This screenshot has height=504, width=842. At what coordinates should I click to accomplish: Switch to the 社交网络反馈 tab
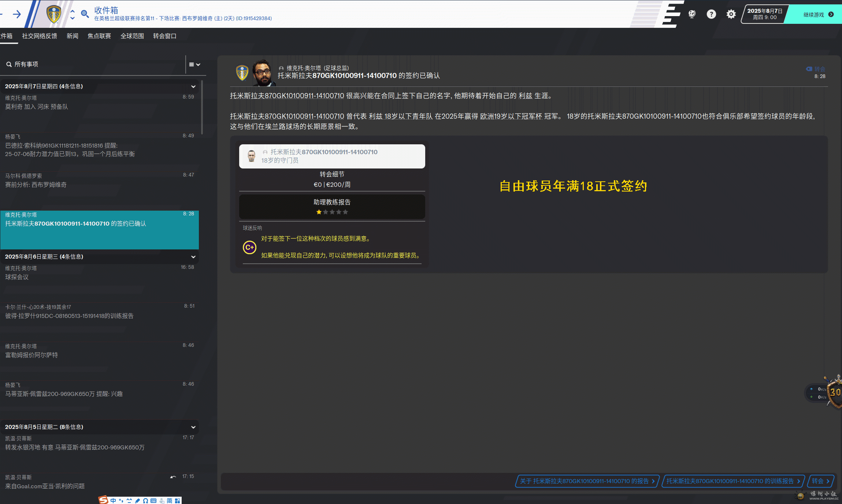(40, 36)
